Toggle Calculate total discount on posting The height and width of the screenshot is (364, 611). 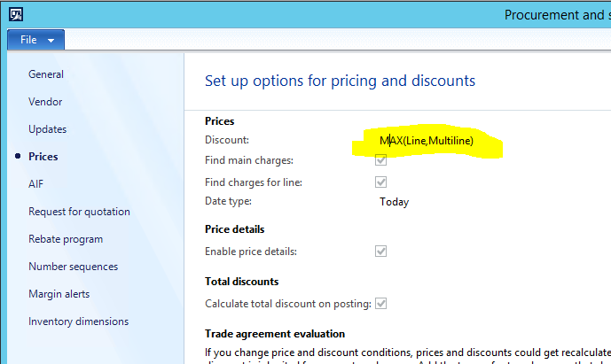[x=381, y=304]
